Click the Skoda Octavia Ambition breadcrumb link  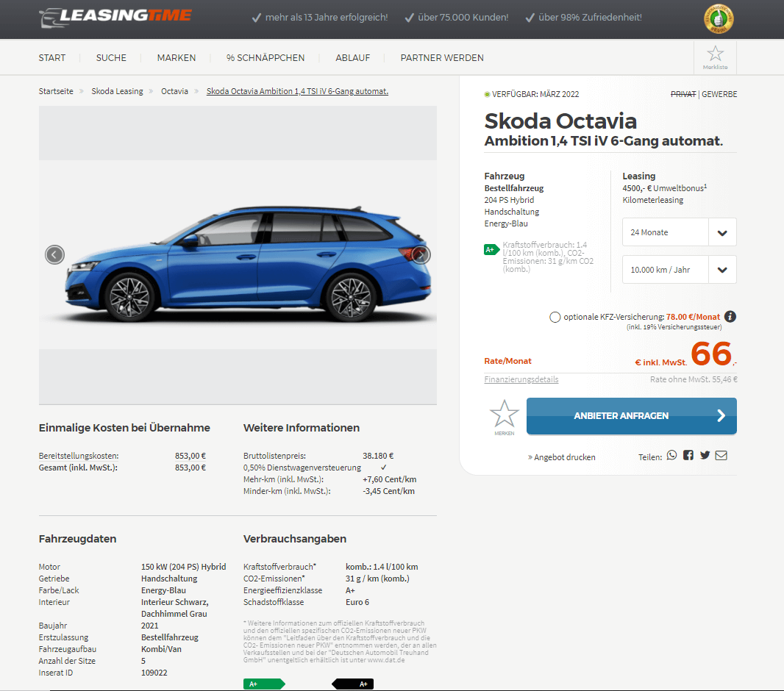pyautogui.click(x=298, y=91)
